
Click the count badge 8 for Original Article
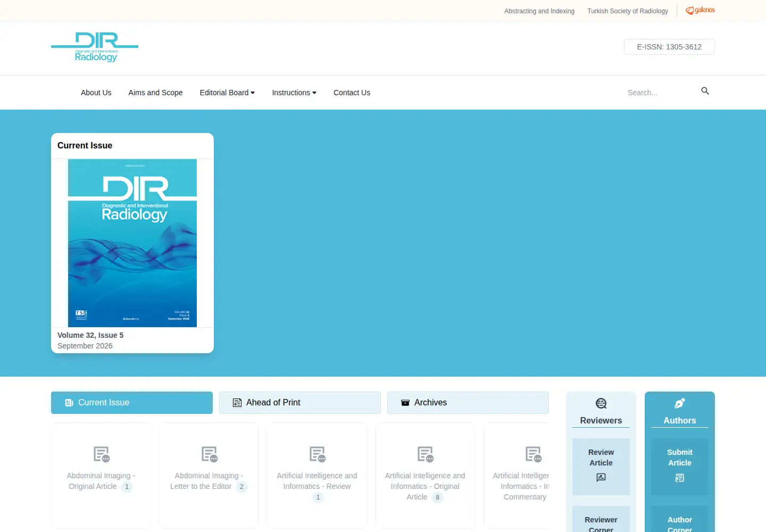pyautogui.click(x=437, y=497)
